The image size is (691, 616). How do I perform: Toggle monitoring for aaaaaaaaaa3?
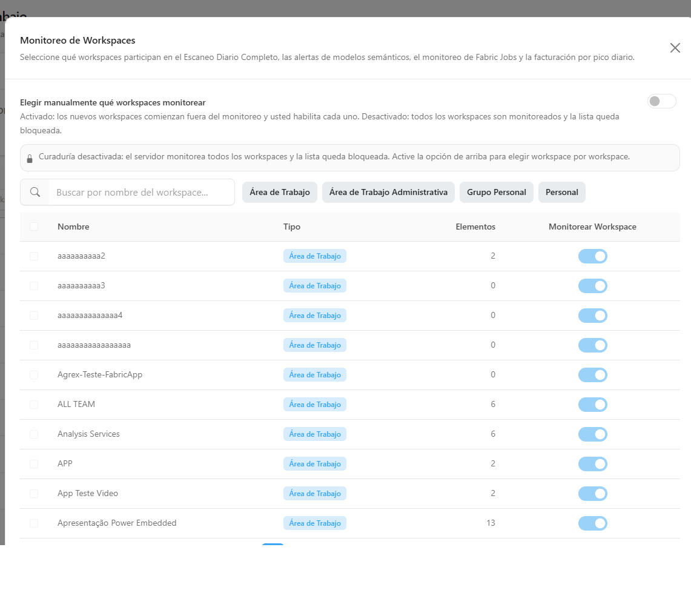(x=593, y=285)
